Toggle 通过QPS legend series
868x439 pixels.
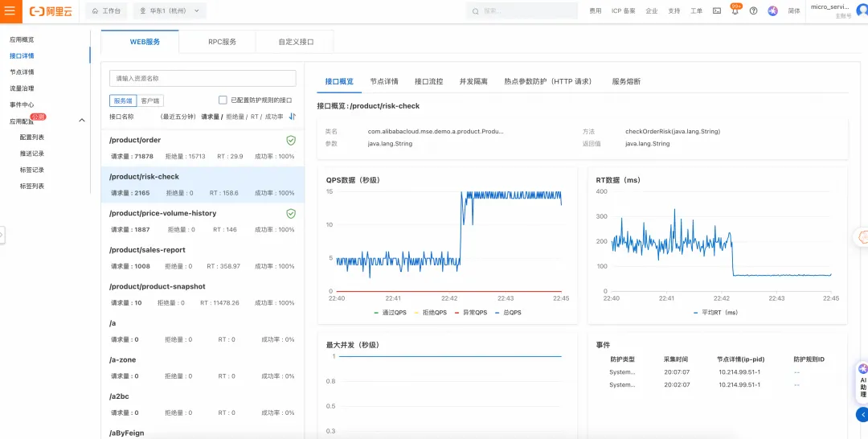[391, 312]
